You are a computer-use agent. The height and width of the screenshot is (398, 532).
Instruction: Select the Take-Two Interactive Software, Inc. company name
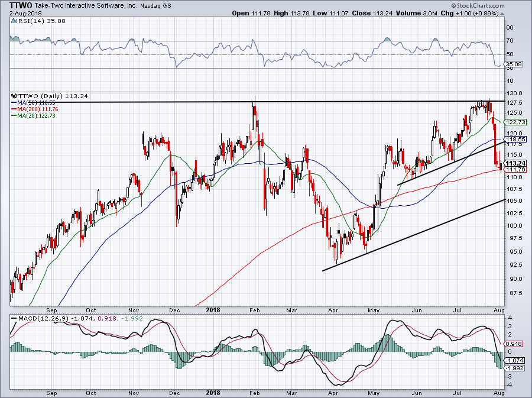pyautogui.click(x=86, y=6)
